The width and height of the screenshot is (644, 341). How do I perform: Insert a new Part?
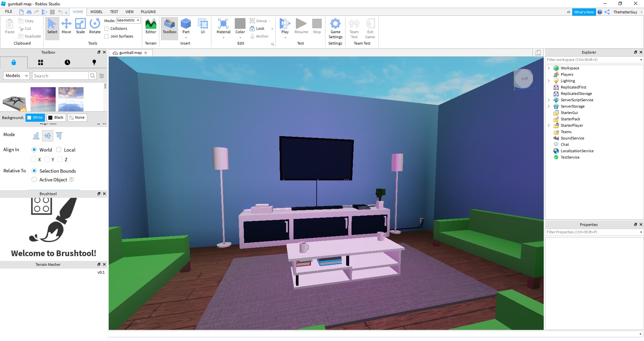[x=186, y=26]
